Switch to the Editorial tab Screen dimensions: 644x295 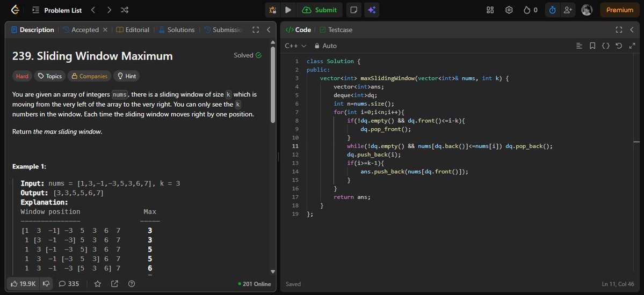coord(133,30)
